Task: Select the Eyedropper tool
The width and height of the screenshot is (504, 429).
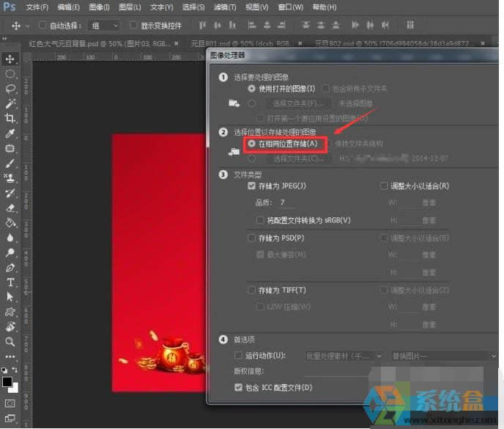Action: point(10,133)
